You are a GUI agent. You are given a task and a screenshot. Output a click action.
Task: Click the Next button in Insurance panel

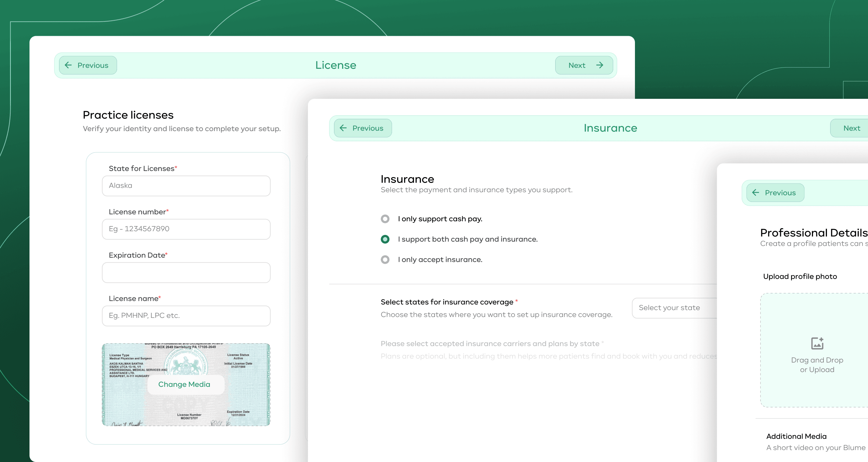pyautogui.click(x=849, y=128)
